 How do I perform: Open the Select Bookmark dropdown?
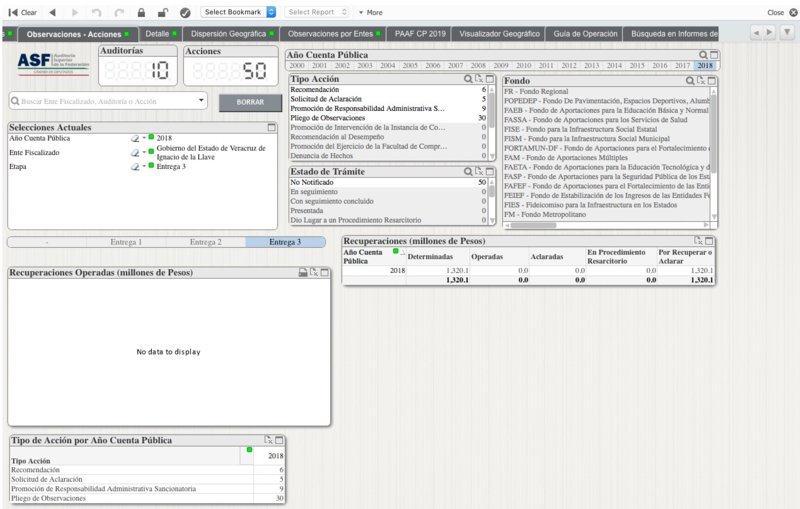coord(239,12)
